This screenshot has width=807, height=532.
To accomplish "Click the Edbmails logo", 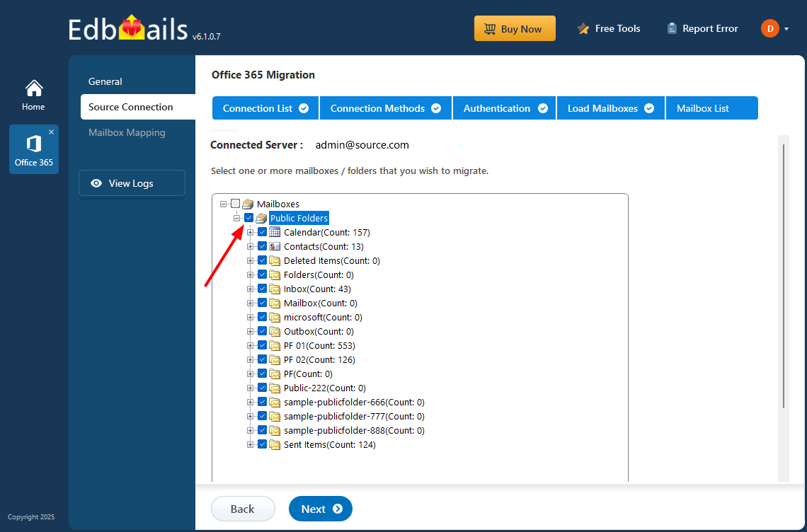I will click(x=128, y=29).
